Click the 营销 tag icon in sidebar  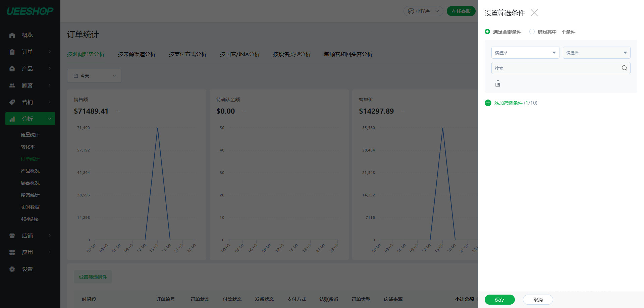point(12,102)
